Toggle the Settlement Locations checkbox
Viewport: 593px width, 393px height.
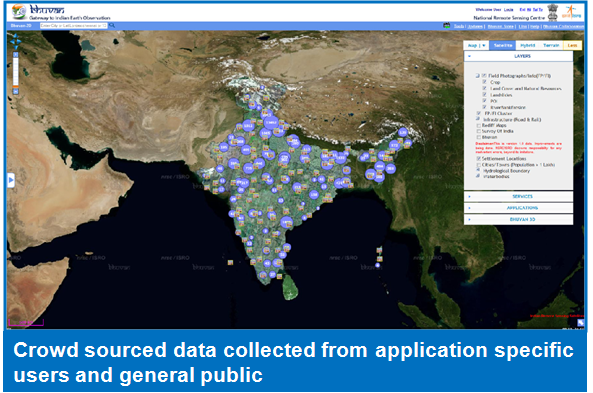(479, 158)
